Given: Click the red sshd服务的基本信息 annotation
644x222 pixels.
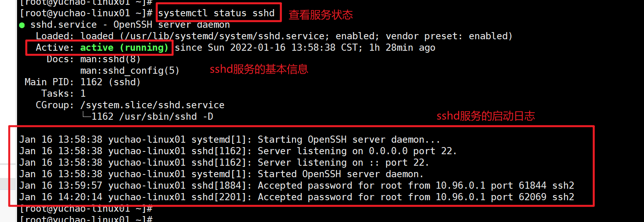Looking at the screenshot, I should pyautogui.click(x=259, y=69).
